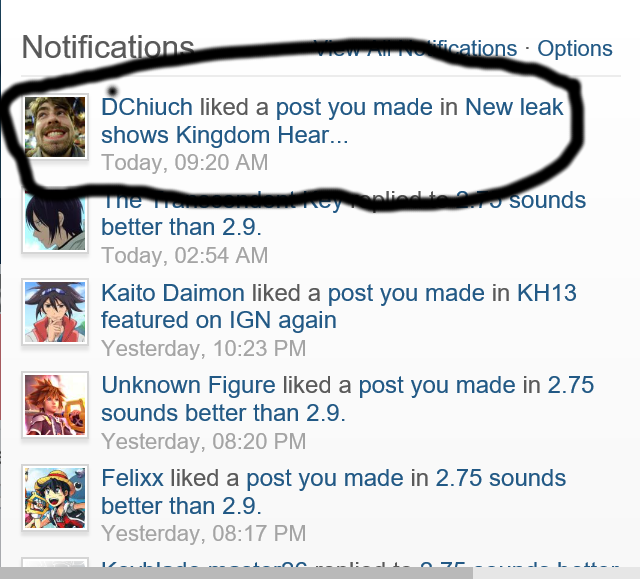This screenshot has height=579, width=640.
Task: Open New leak shows Kingdom Hear... thread
Action: tap(332, 121)
